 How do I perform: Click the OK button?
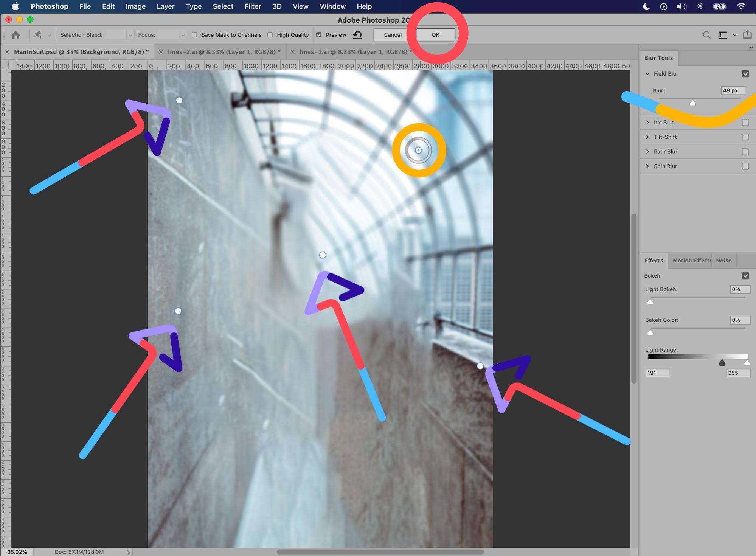pyautogui.click(x=435, y=35)
